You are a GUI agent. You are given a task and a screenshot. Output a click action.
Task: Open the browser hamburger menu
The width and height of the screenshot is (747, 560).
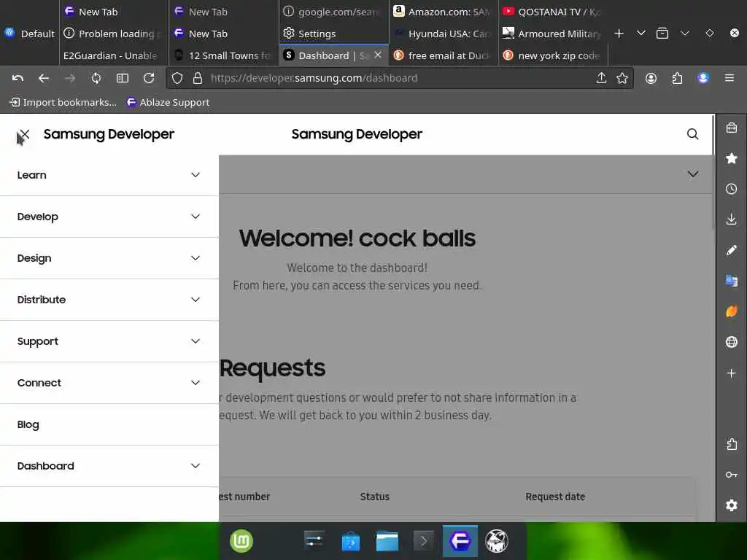729,78
